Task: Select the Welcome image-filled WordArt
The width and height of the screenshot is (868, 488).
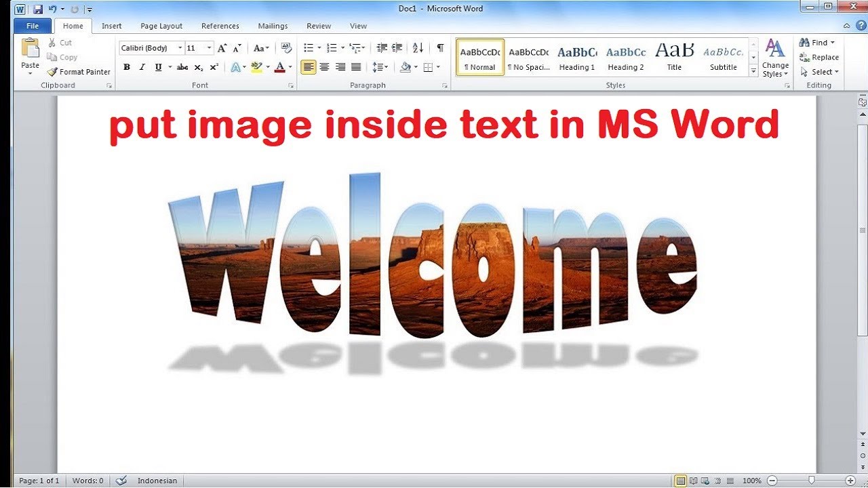Action: click(433, 256)
